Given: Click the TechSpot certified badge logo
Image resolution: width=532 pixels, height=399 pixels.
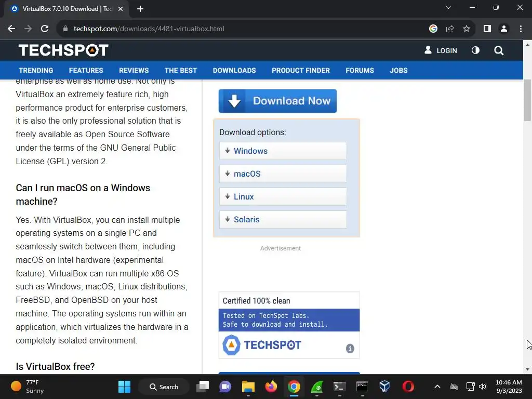Looking at the screenshot, I should (262, 345).
